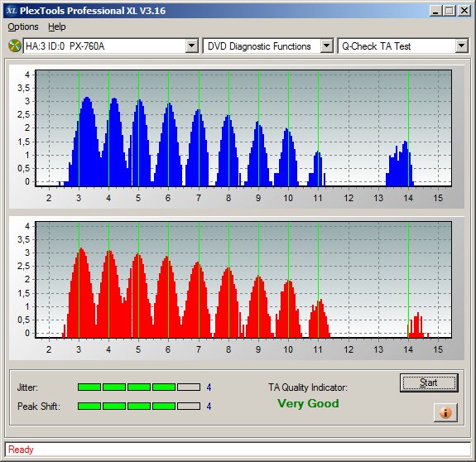
Task: Click the Peak Shift level indicator bar
Action: pos(139,407)
